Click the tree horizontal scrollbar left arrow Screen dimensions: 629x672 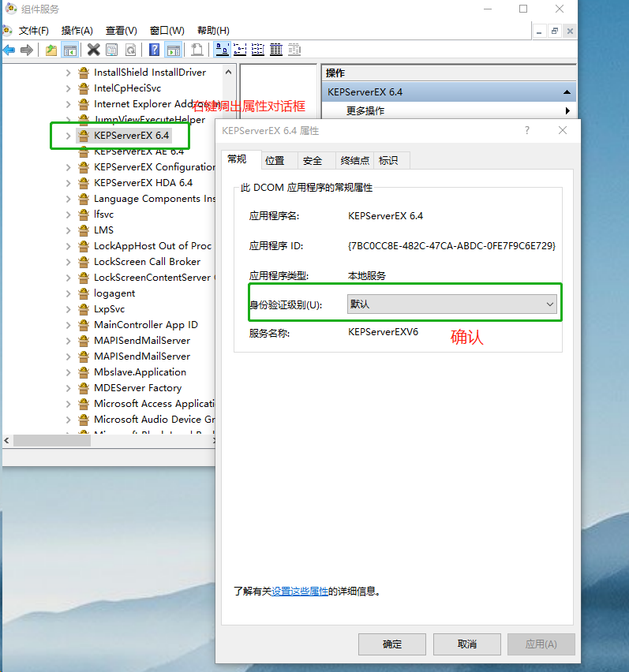tap(6, 441)
